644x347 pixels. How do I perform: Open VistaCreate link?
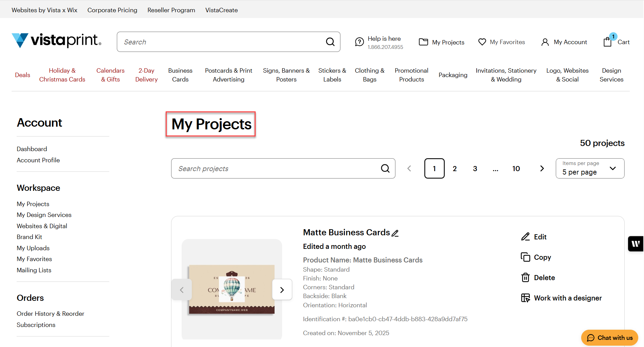[221, 10]
